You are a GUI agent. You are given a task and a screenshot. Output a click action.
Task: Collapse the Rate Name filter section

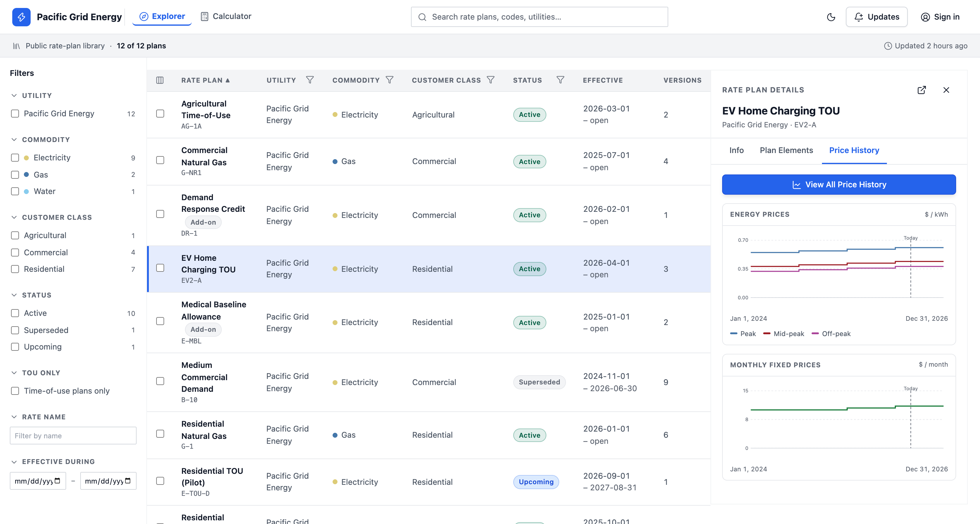pyautogui.click(x=14, y=417)
